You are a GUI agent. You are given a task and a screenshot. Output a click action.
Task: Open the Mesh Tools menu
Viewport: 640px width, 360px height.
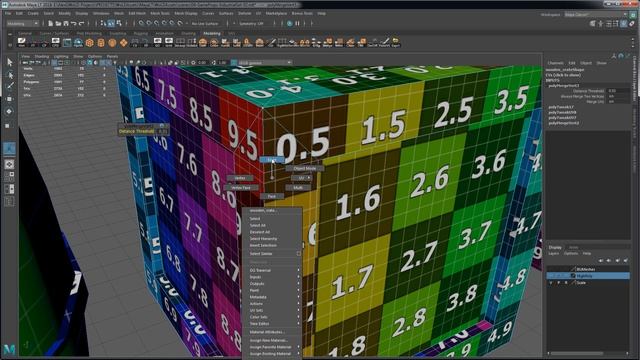[160, 13]
